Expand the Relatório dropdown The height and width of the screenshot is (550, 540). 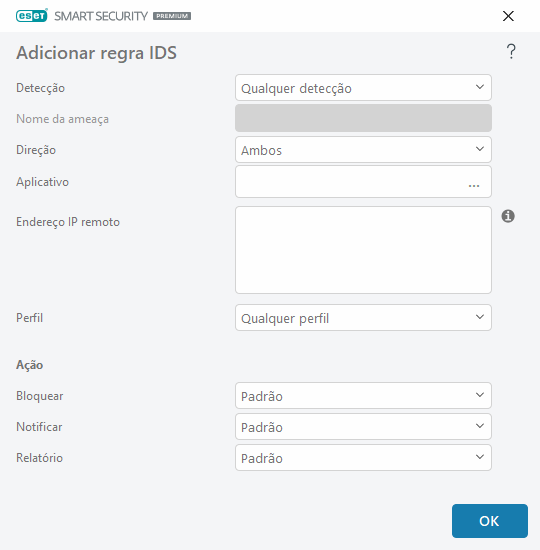(x=363, y=457)
